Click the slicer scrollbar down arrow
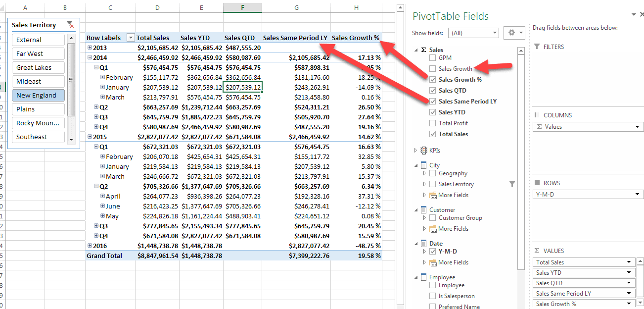Viewport: 644px width, 309px height. point(71,141)
